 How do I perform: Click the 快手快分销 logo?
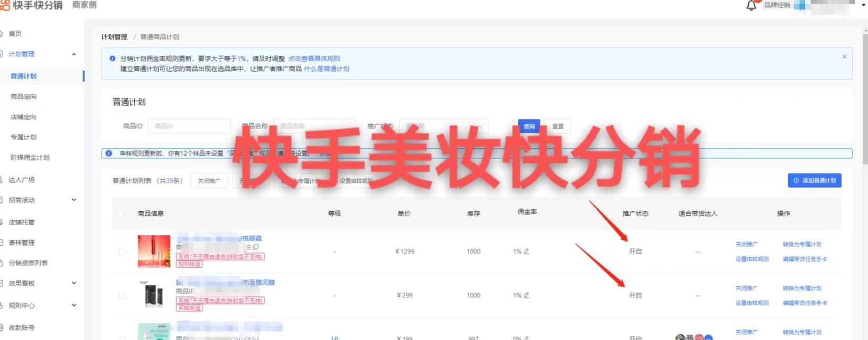(31, 5)
